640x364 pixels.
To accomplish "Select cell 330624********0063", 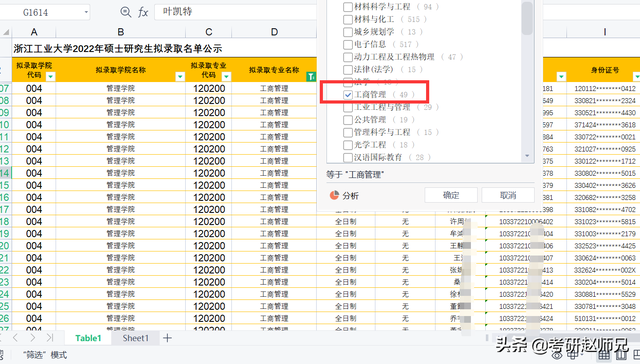I will (x=605, y=258).
